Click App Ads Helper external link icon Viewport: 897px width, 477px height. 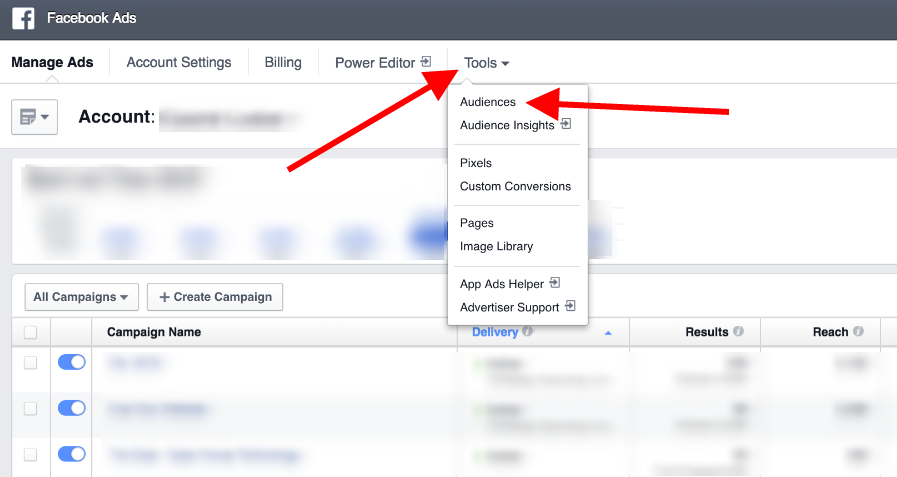554,283
